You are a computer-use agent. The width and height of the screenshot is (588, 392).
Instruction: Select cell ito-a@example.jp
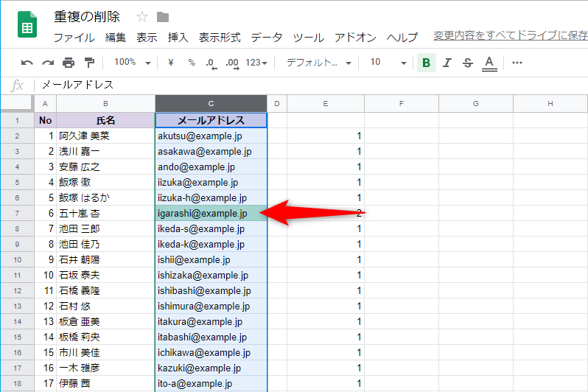(211, 383)
